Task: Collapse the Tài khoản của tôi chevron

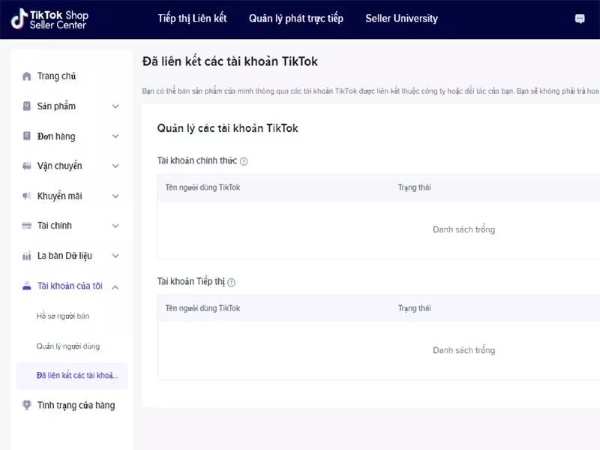Action: coord(115,287)
